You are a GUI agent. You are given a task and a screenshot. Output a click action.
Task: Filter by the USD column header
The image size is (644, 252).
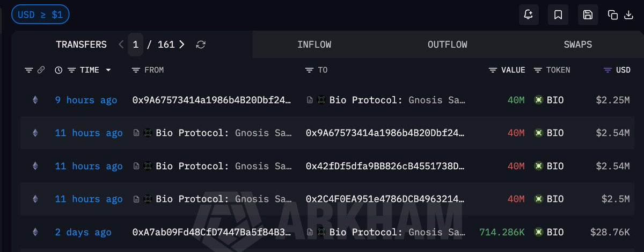point(617,70)
